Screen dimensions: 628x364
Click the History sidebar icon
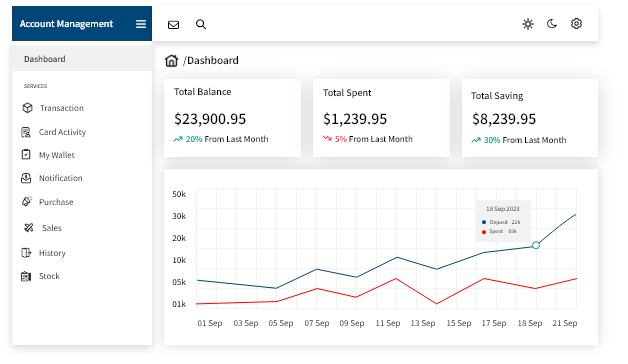tap(26, 253)
